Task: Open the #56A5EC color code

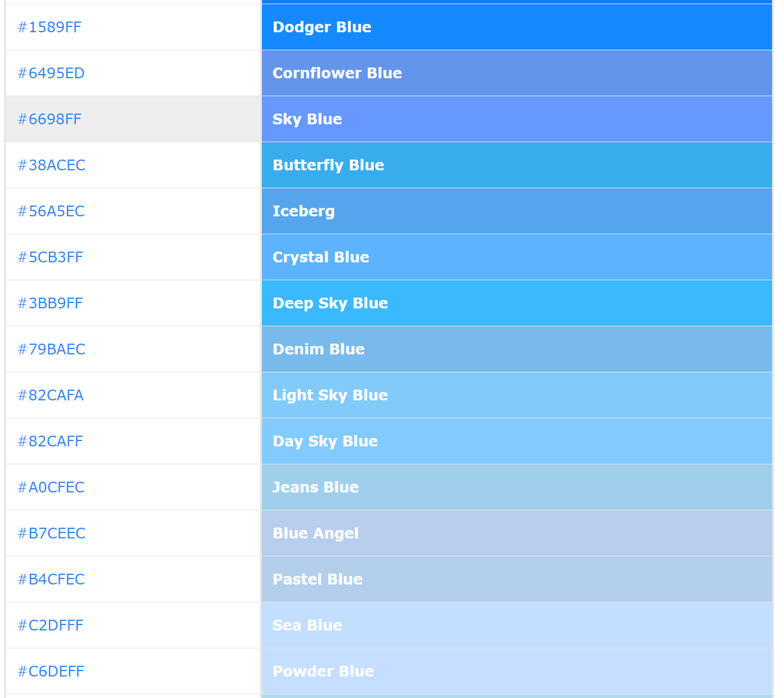Action: pos(51,211)
